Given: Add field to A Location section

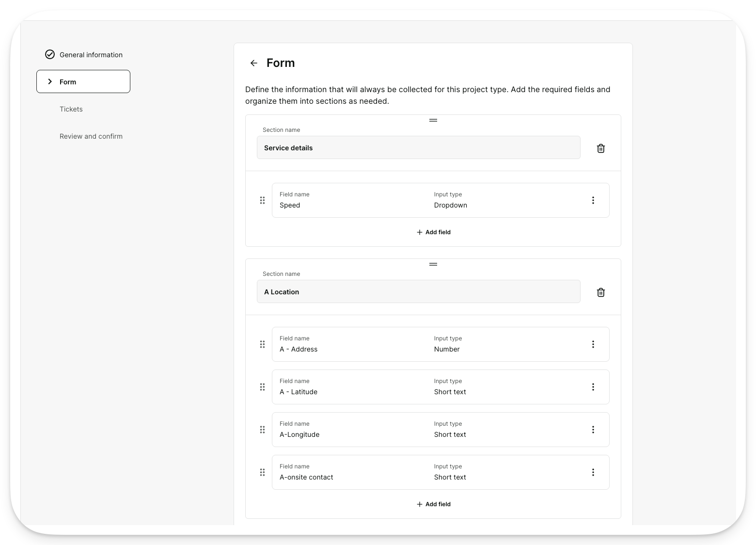Looking at the screenshot, I should click(434, 504).
